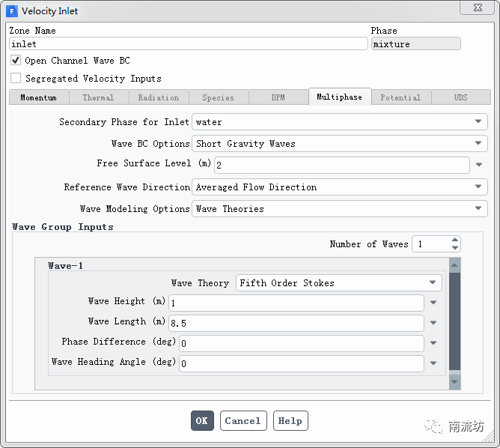Open the Secondary Phase for Inlet dropdown
The width and height of the screenshot is (500, 448).
coord(340,122)
